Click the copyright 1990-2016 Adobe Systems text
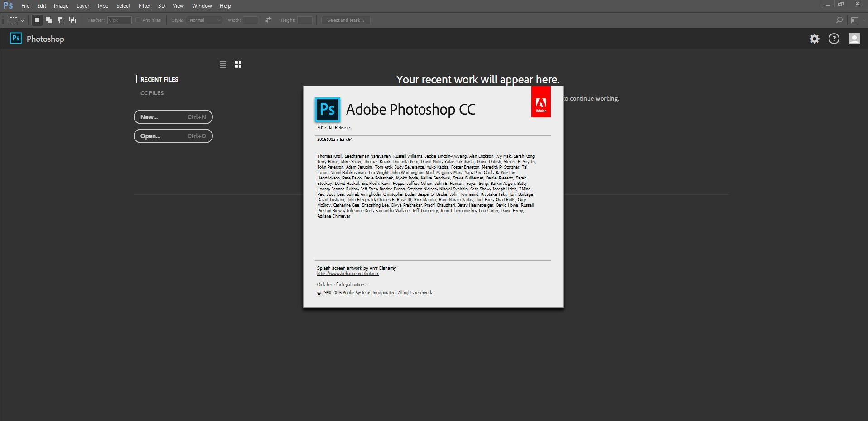The height and width of the screenshot is (421, 868). click(x=375, y=293)
